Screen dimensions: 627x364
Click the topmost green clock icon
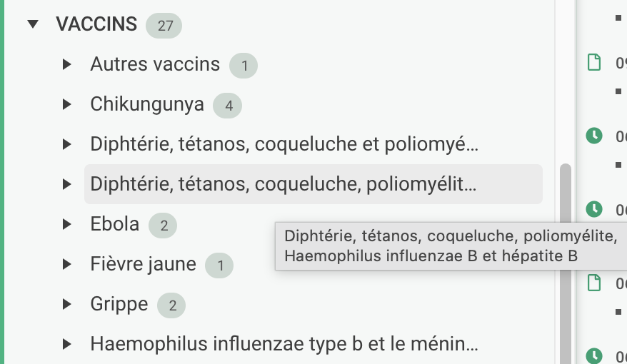click(x=593, y=135)
